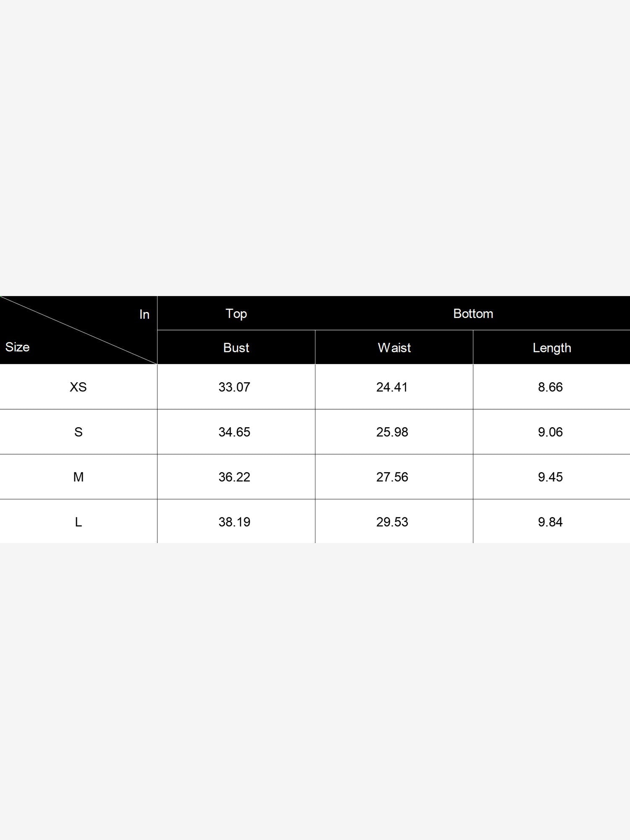Viewport: 630px width, 840px height.
Task: Click the In unit label
Action: click(144, 314)
